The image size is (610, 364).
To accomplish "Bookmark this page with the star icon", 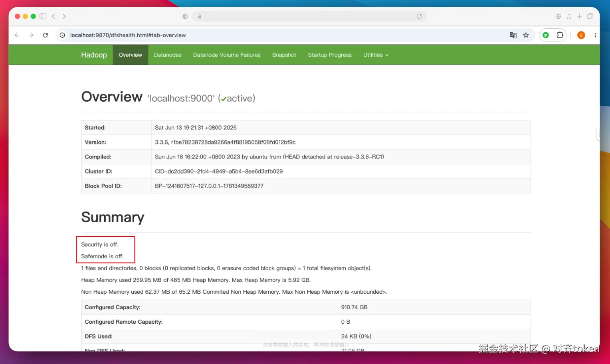I will tap(526, 35).
